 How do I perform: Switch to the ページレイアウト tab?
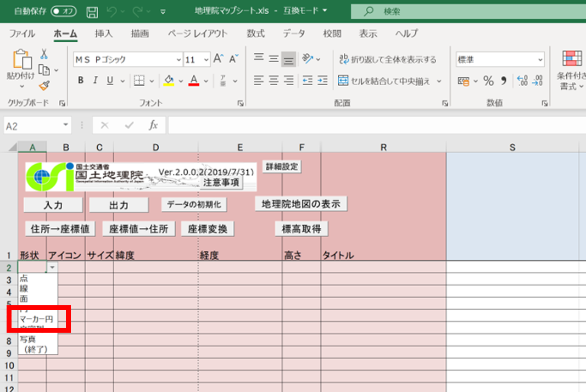pyautogui.click(x=197, y=33)
